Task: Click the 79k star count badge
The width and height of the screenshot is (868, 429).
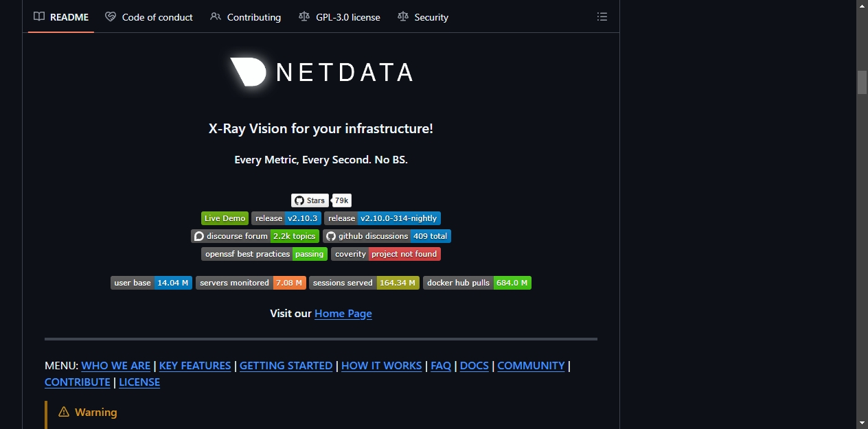Action: click(342, 200)
